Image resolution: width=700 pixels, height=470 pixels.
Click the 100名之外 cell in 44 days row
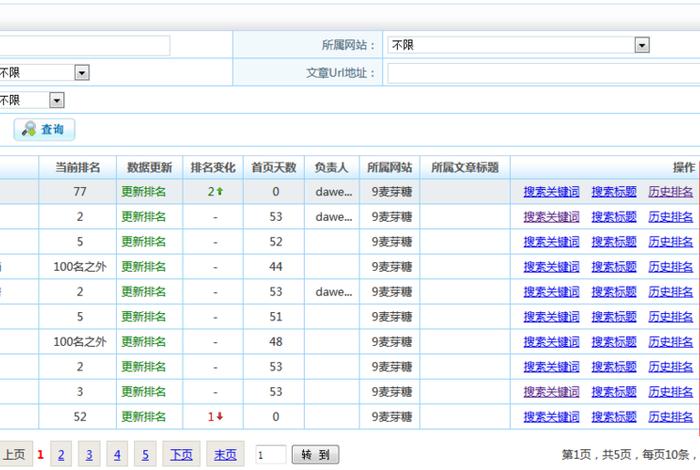click(x=80, y=267)
